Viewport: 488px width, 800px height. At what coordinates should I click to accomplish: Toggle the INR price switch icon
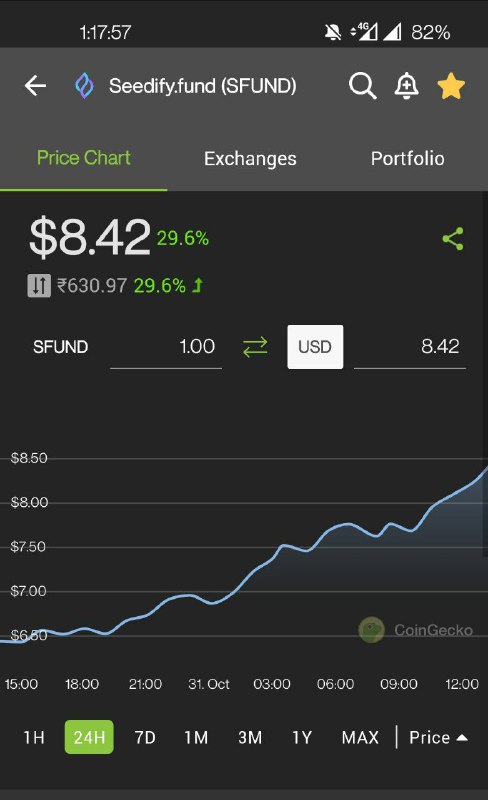pos(39,286)
